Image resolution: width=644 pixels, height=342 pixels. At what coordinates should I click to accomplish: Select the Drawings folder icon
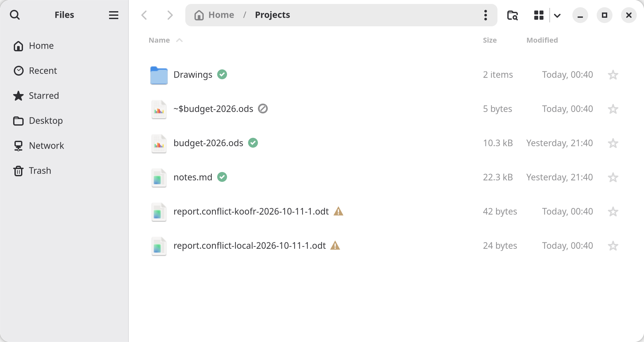tap(159, 75)
